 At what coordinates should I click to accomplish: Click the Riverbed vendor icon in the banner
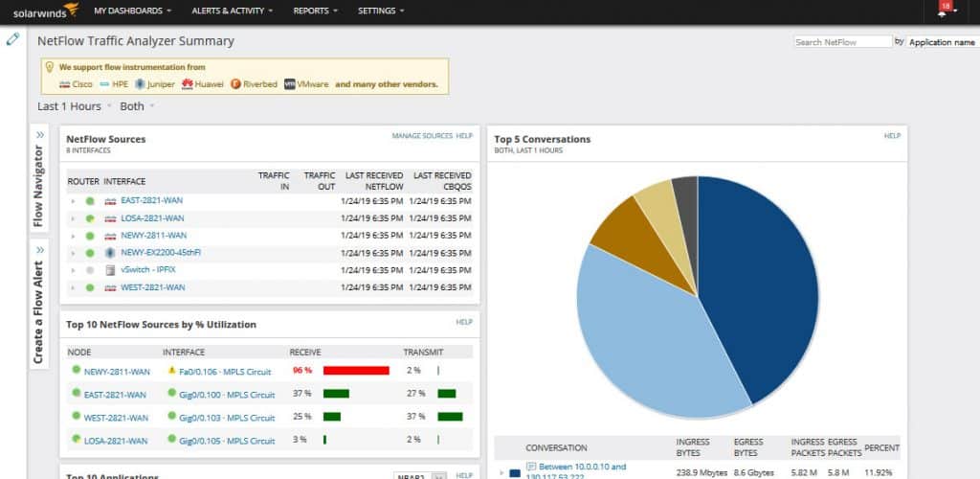click(235, 83)
